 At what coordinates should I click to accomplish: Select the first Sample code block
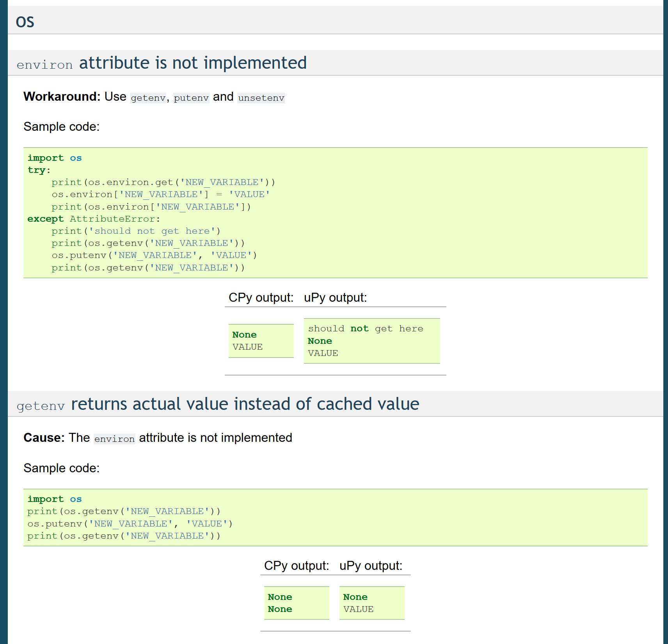336,212
